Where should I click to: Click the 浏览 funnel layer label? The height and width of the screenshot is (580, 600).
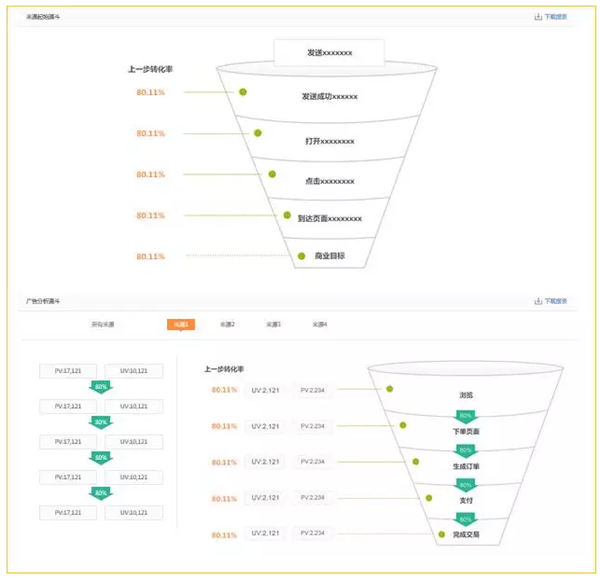[466, 395]
